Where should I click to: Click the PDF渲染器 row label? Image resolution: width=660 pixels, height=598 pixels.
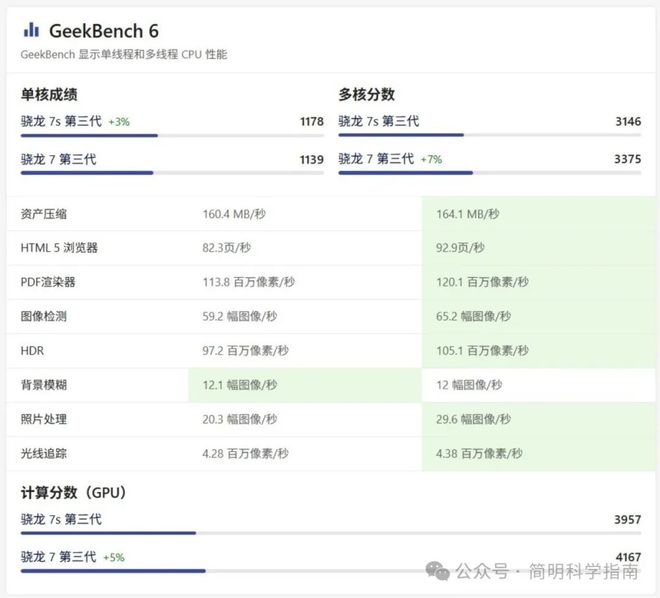48,282
